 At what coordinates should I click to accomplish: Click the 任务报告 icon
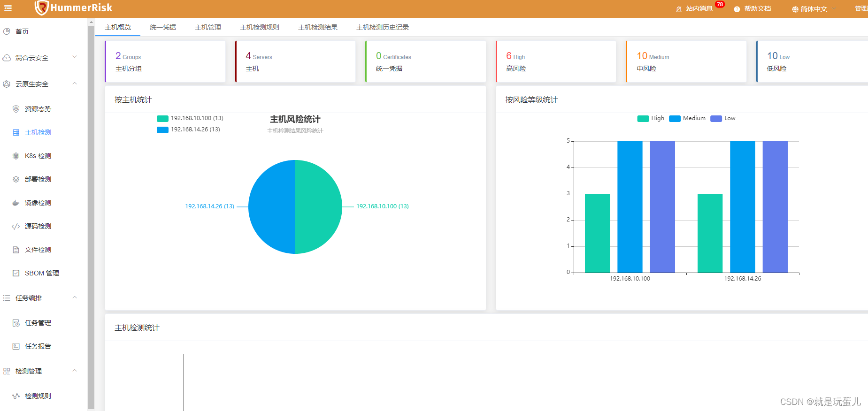(x=16, y=346)
